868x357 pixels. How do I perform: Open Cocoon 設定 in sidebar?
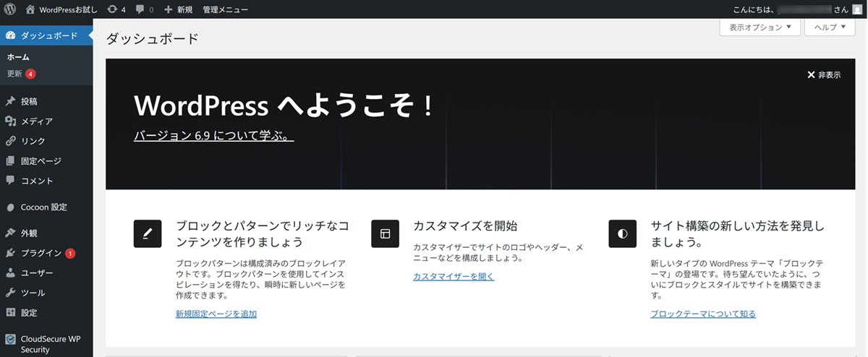(x=43, y=207)
